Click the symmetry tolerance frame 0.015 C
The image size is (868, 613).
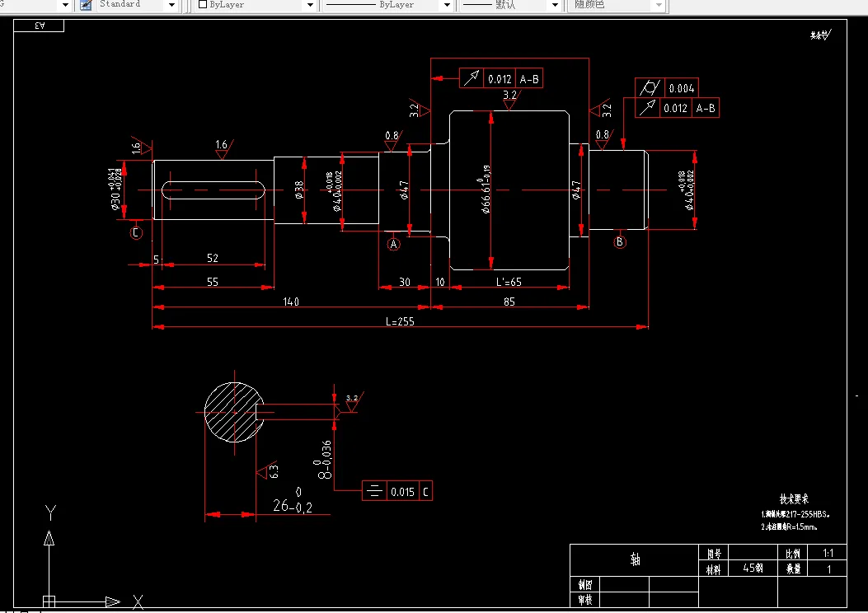pyautogui.click(x=397, y=491)
